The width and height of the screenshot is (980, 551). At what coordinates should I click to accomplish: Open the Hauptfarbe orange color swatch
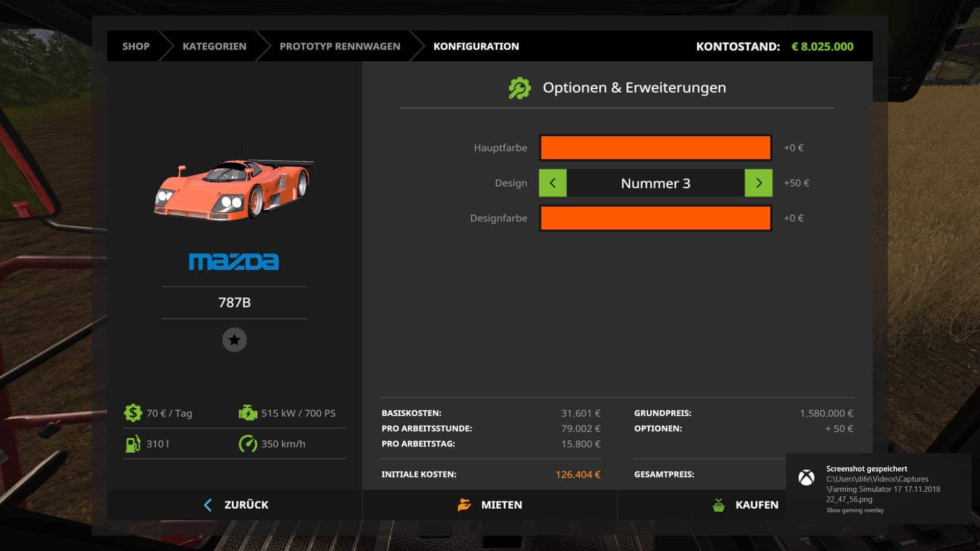tap(655, 147)
